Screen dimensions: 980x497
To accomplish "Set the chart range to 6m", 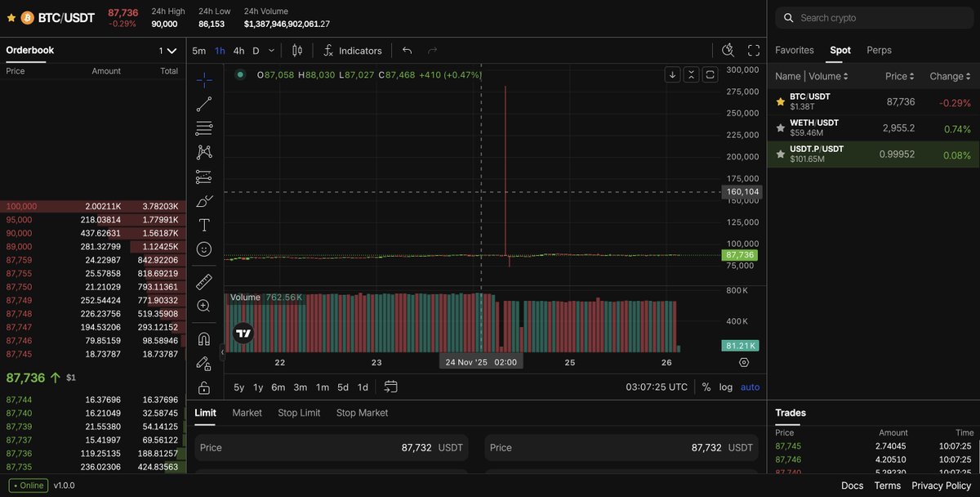I will tap(278, 387).
